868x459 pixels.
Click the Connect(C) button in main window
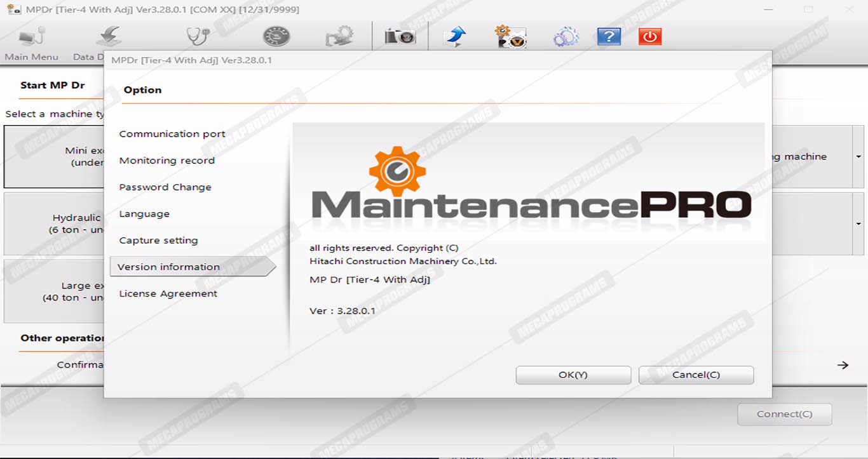point(784,415)
